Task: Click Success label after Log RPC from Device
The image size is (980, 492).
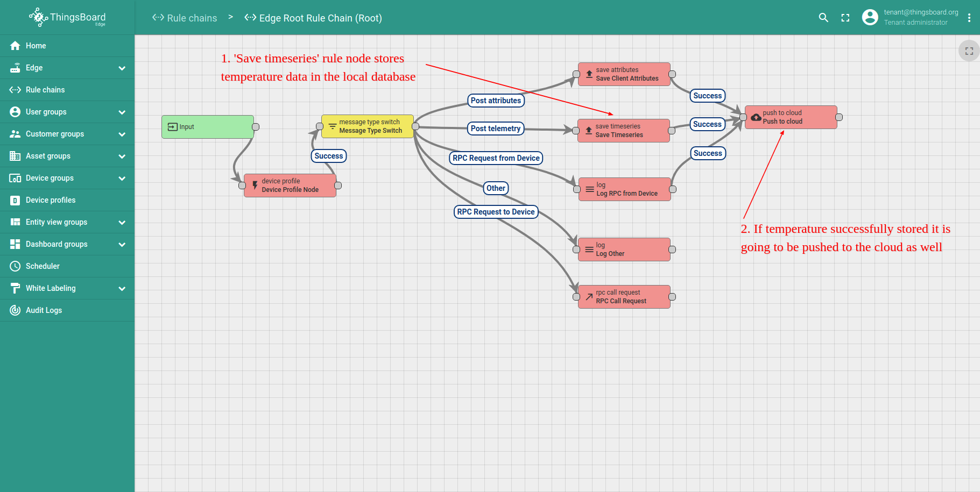Action: [708, 153]
